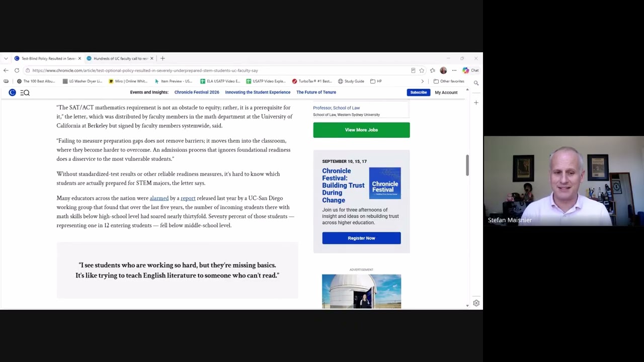This screenshot has width=644, height=362.
Task: Click the page scrollbar thumb
Action: tap(467, 165)
